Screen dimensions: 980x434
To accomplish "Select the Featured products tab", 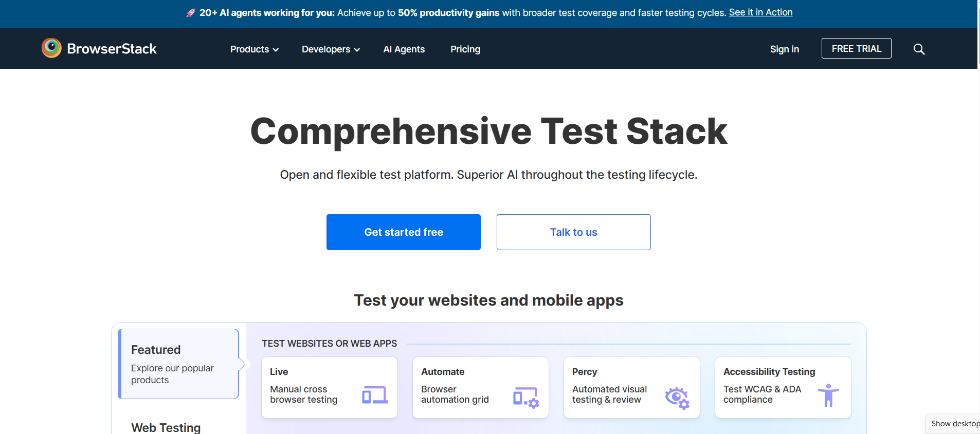I will point(178,364).
